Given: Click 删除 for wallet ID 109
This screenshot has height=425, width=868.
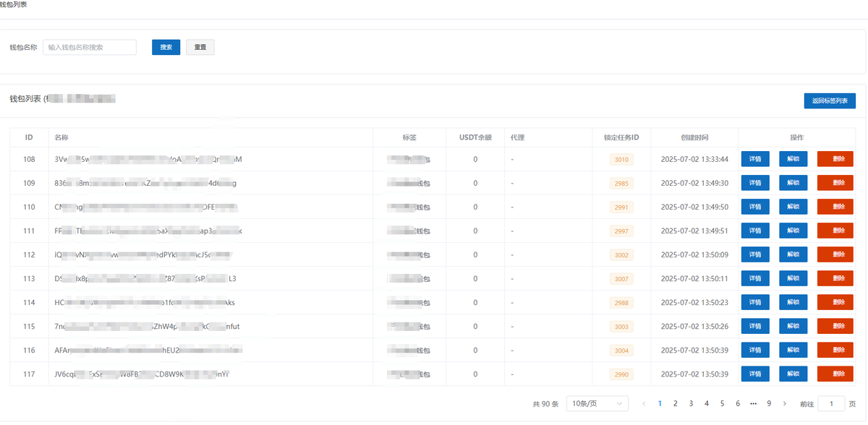Looking at the screenshot, I should [x=835, y=183].
